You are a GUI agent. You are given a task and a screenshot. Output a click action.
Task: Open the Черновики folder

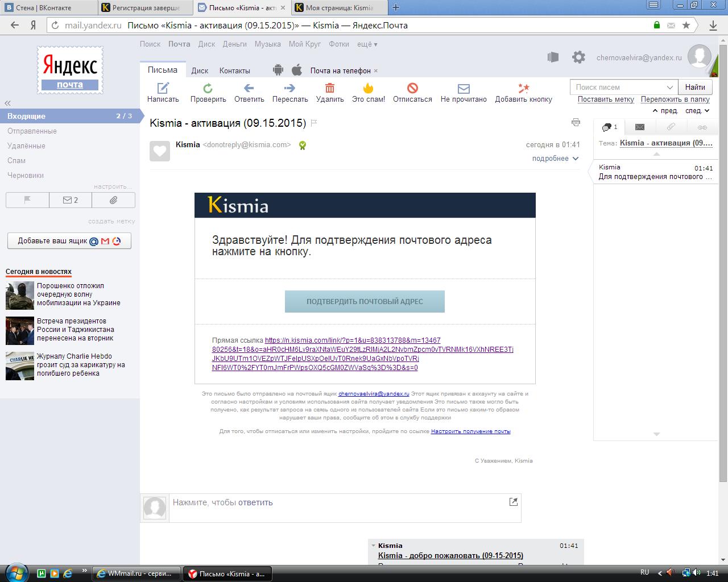point(26,175)
